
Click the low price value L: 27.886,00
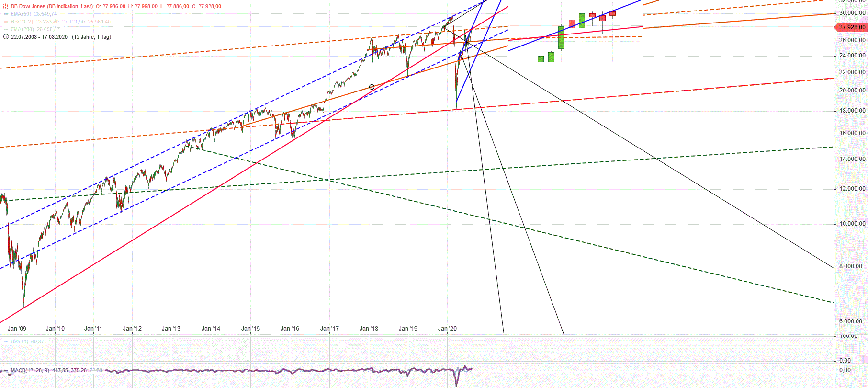point(174,6)
